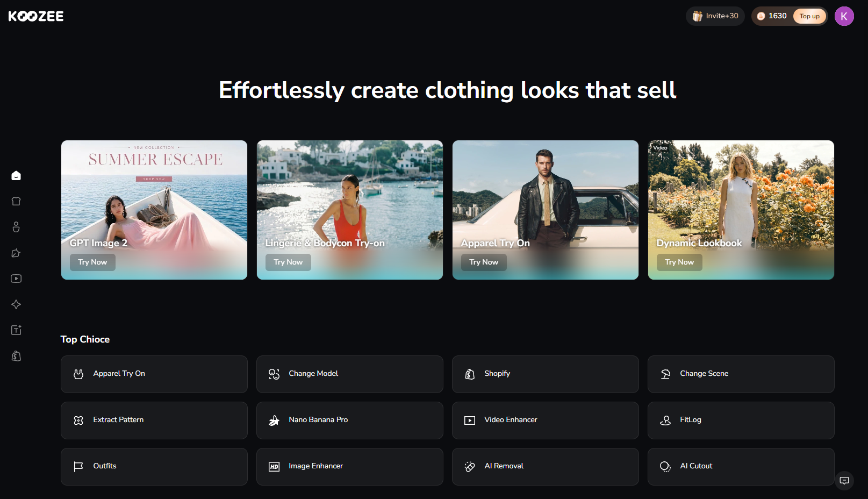Click the FitLog label
The image size is (868, 499).
(x=691, y=419)
